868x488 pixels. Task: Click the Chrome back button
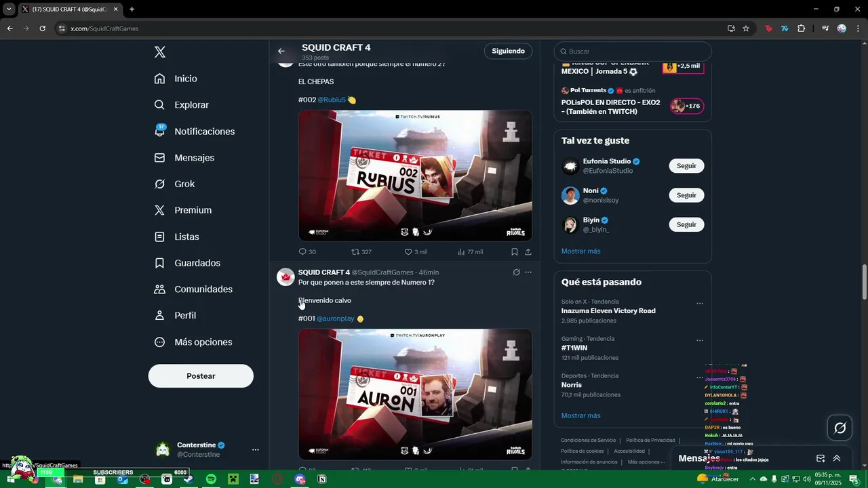click(9, 28)
